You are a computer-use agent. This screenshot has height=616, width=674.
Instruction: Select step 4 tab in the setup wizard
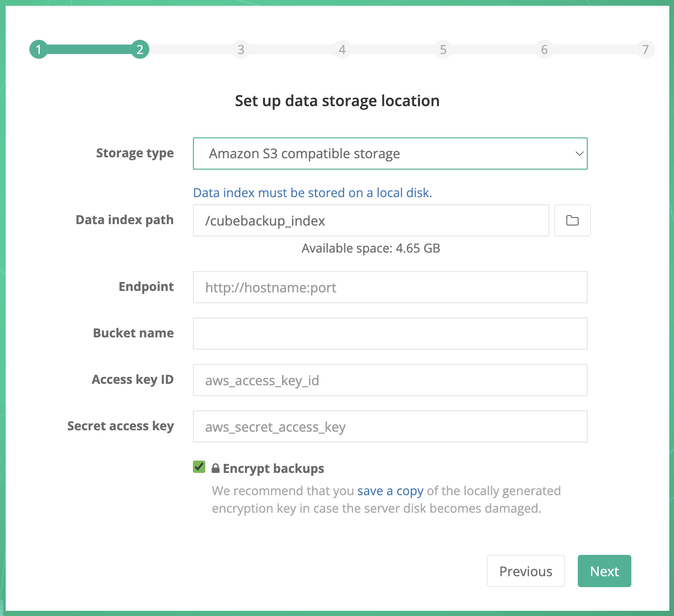tap(342, 49)
